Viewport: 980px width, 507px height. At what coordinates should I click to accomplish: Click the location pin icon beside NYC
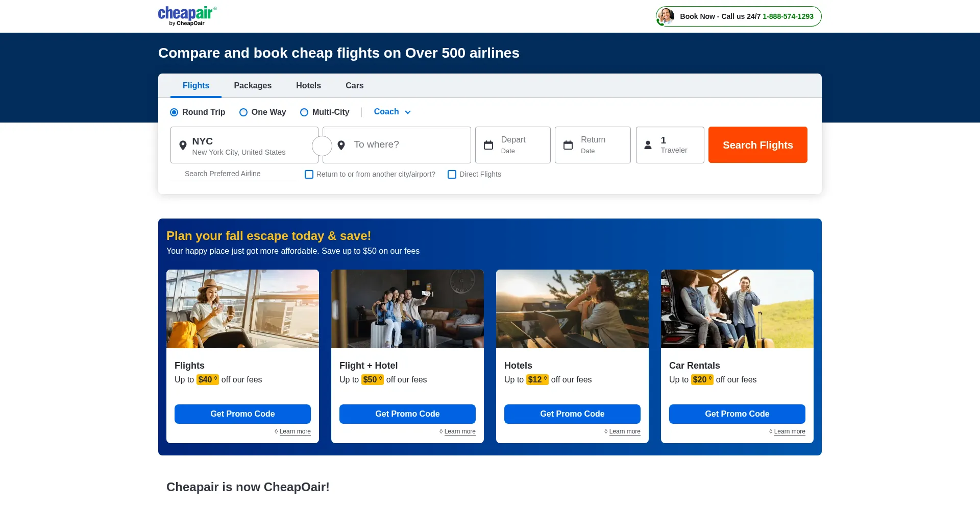pos(183,146)
